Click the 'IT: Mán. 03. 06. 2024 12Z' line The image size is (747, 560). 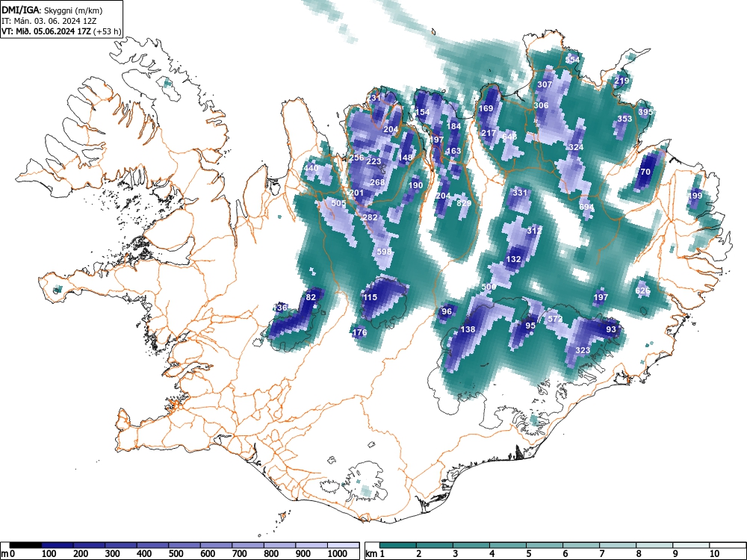coord(49,21)
